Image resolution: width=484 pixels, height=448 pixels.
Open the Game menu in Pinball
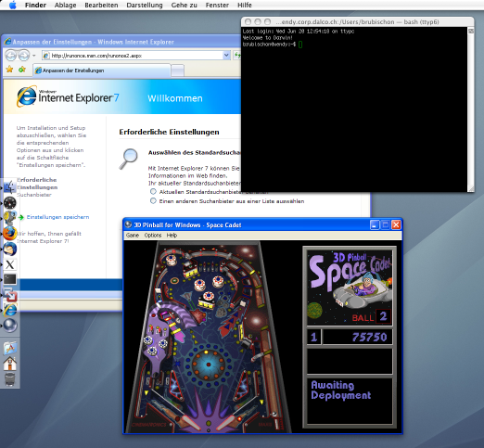tap(133, 236)
